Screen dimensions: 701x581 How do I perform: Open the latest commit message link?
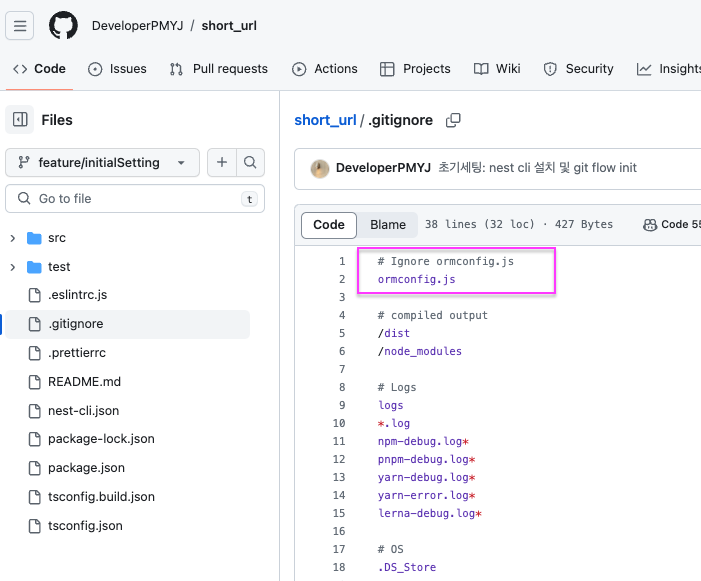(537, 168)
